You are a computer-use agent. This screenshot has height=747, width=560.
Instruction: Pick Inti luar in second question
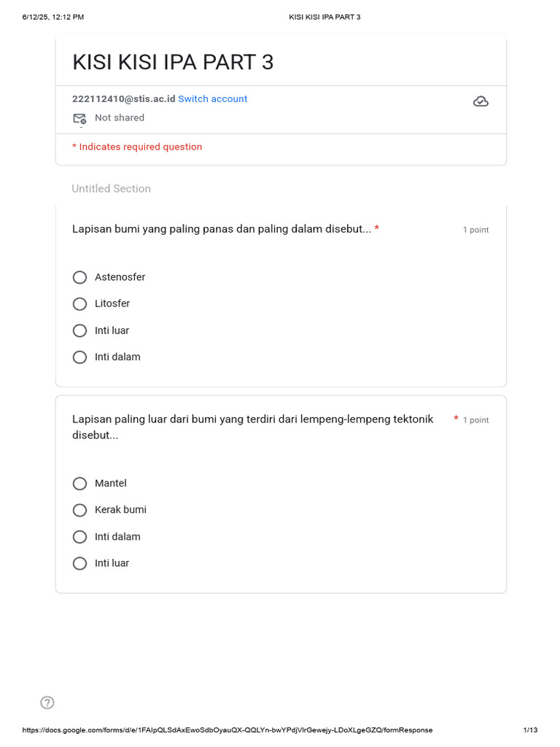(80, 563)
